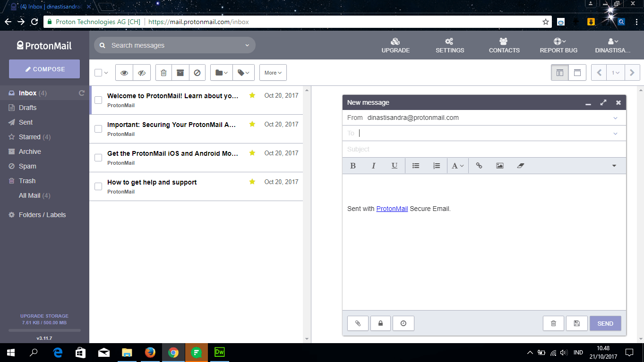The width and height of the screenshot is (644, 362).
Task: Insert a numbered list
Action: pos(437,166)
